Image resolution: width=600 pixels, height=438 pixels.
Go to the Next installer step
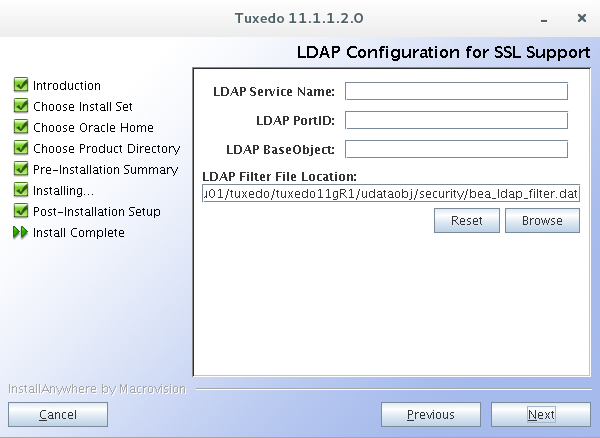tap(541, 414)
